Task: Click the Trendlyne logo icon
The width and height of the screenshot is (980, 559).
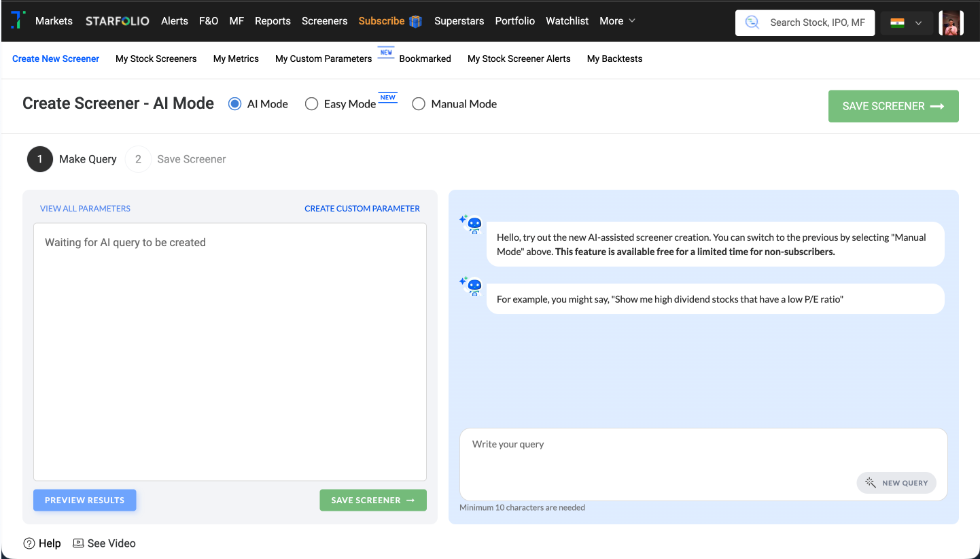Action: coord(18,20)
